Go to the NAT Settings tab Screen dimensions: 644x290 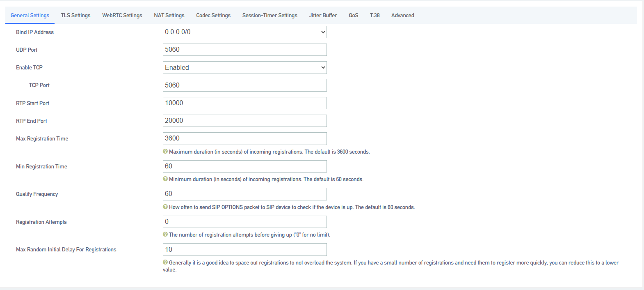(169, 15)
